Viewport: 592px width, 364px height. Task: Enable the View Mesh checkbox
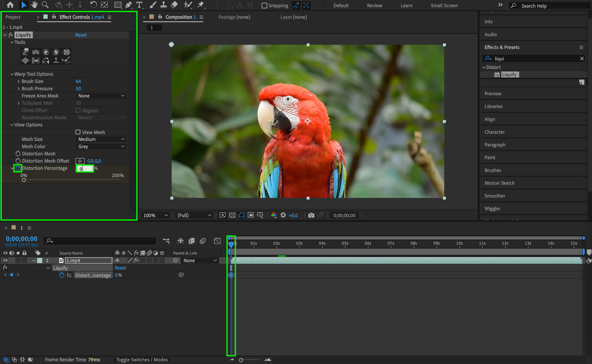point(78,132)
